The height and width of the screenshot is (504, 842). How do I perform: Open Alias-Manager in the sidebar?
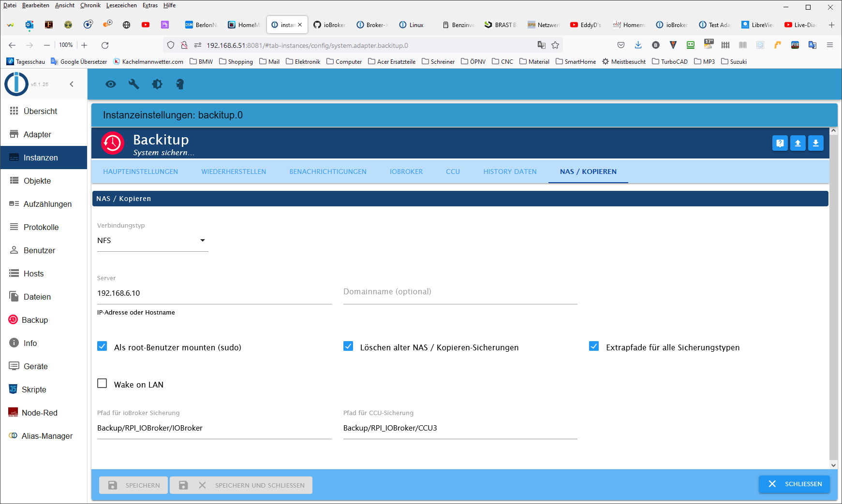tap(44, 436)
